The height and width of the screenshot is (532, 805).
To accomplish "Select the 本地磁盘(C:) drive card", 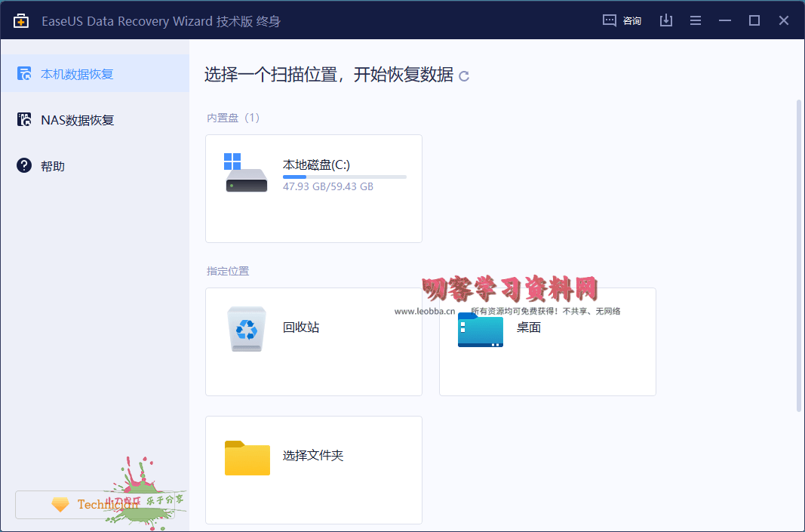I will point(314,189).
